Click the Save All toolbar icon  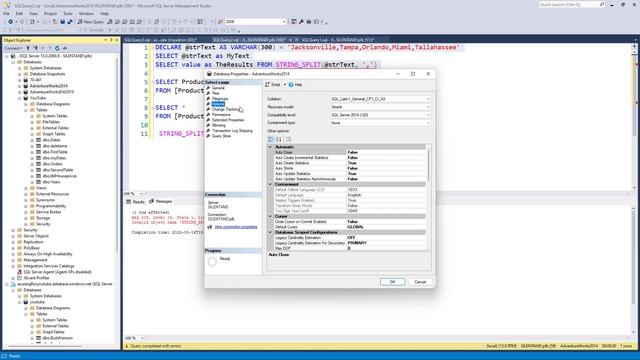click(x=70, y=22)
